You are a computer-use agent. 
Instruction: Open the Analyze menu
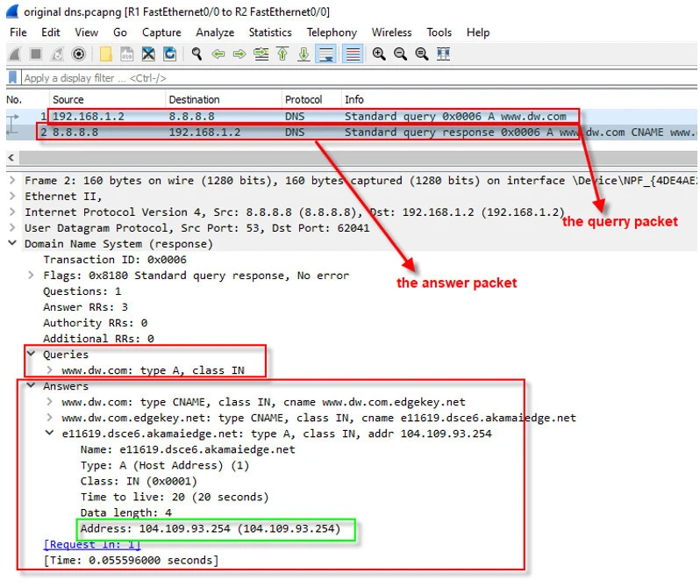215,32
